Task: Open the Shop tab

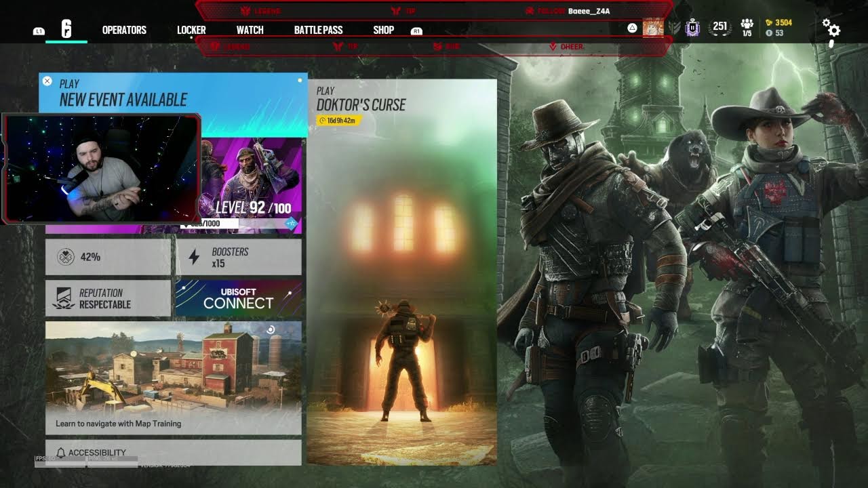Action: [383, 30]
